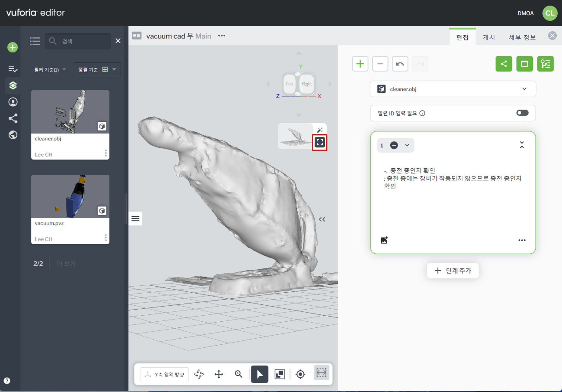
Task: Expand the 필터 기준(1) filter dropdown
Action: coord(50,70)
